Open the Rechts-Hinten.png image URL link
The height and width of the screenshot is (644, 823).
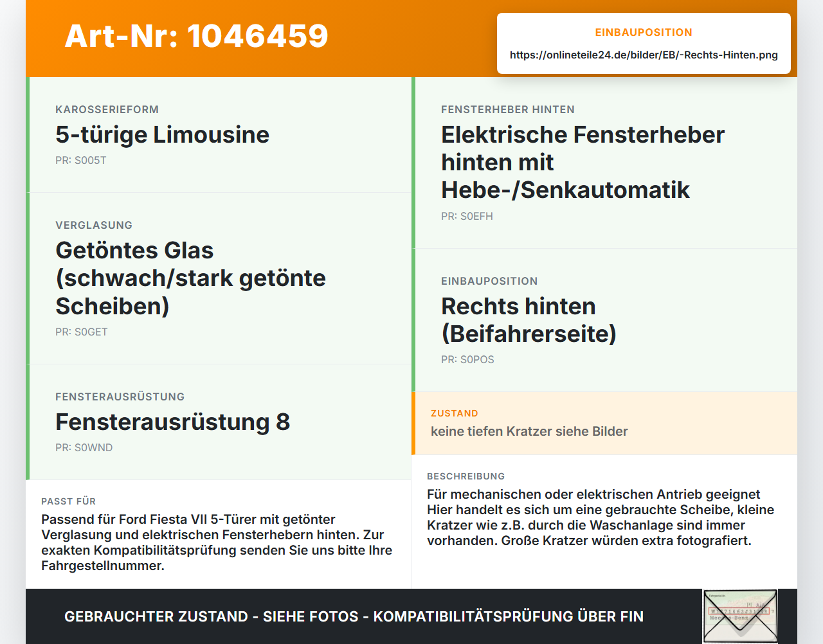coord(644,55)
